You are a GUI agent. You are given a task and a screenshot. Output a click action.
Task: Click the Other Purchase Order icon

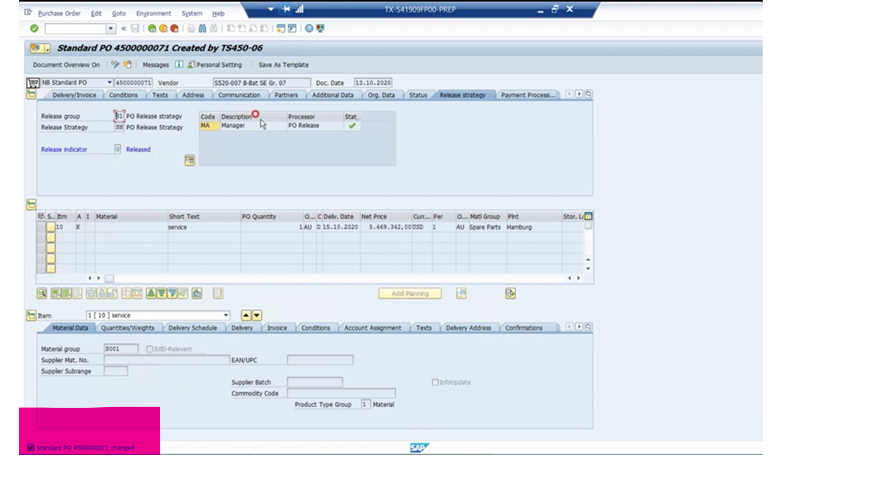(127, 65)
